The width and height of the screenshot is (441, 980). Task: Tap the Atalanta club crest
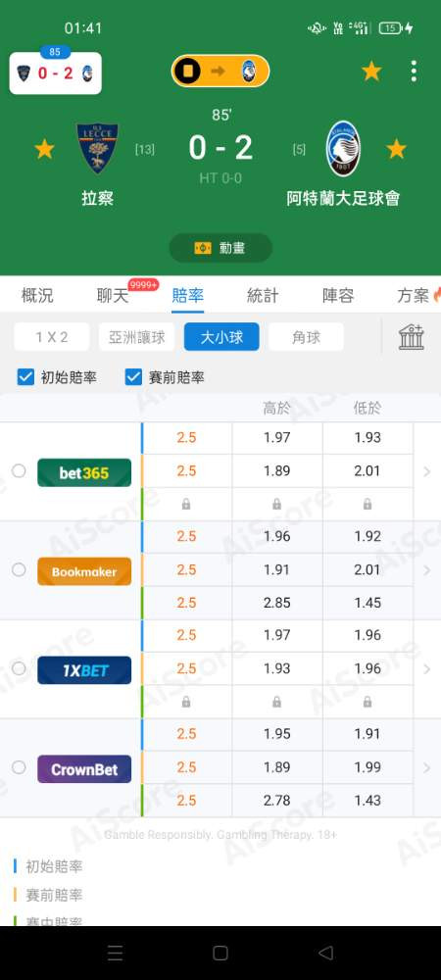pos(343,148)
